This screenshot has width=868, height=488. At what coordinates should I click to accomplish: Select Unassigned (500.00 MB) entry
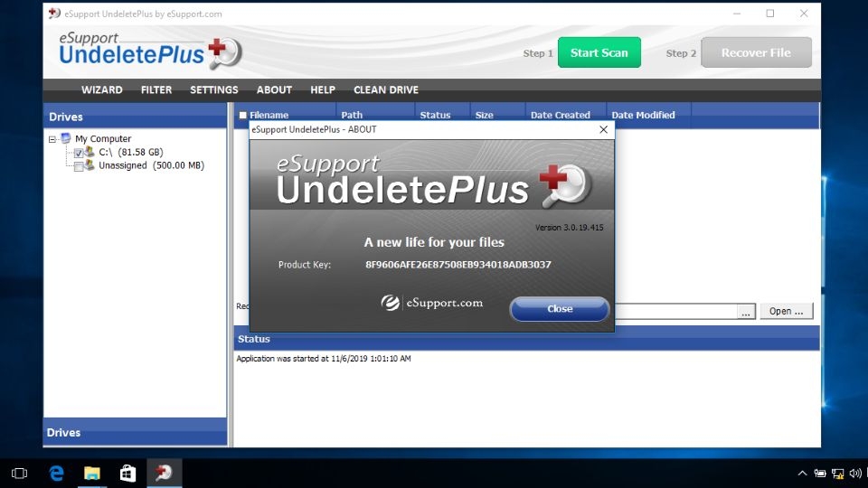[151, 164]
